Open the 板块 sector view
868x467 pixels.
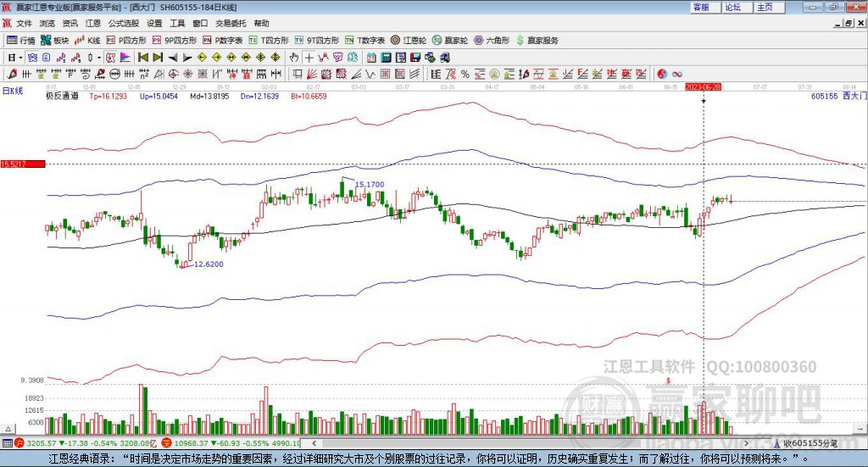coord(54,41)
